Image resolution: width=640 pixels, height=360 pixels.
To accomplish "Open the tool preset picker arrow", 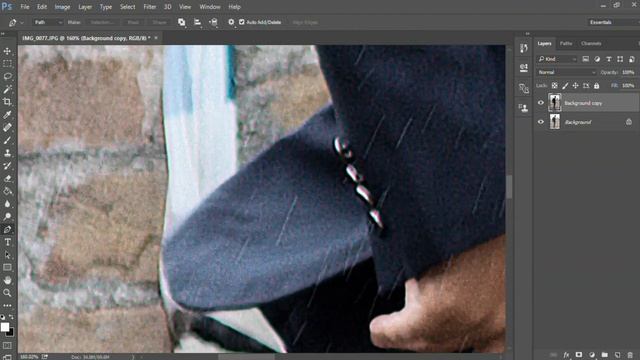I will pyautogui.click(x=22, y=22).
